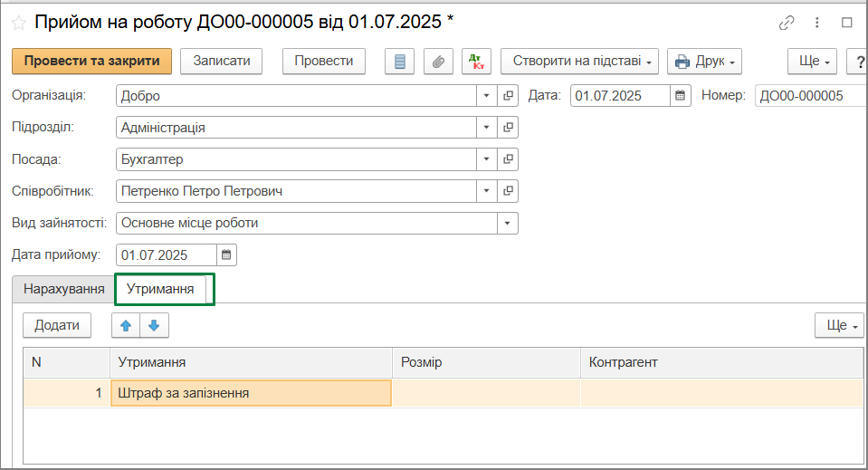Select the Утримання tab
The image size is (868, 470).
click(160, 289)
